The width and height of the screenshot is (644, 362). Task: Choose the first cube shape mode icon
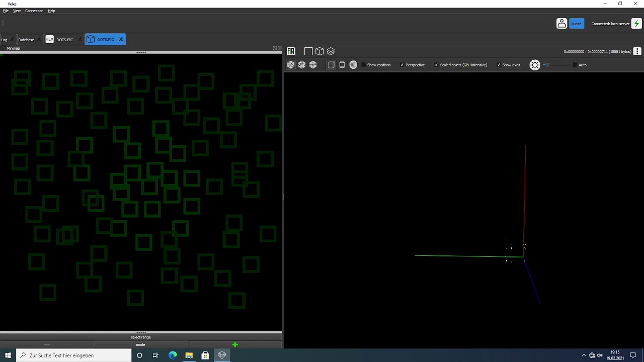pos(291,65)
